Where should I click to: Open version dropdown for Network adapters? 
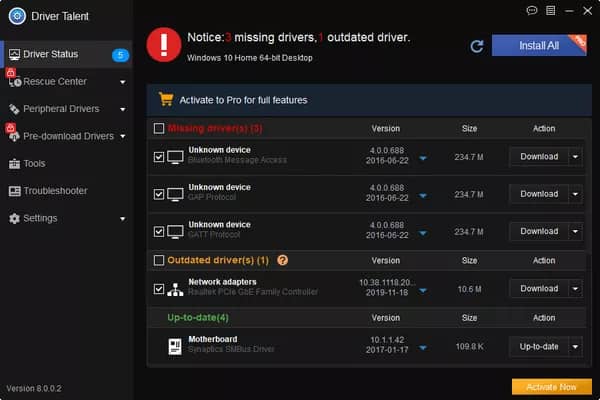423,291
